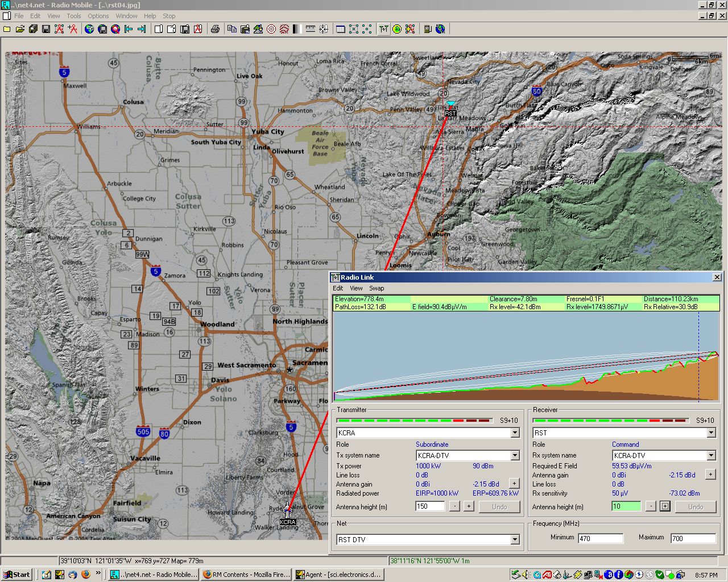This screenshot has height=582, width=728.
Task: Click the green circle plus toolbar icon
Action: 397,29
